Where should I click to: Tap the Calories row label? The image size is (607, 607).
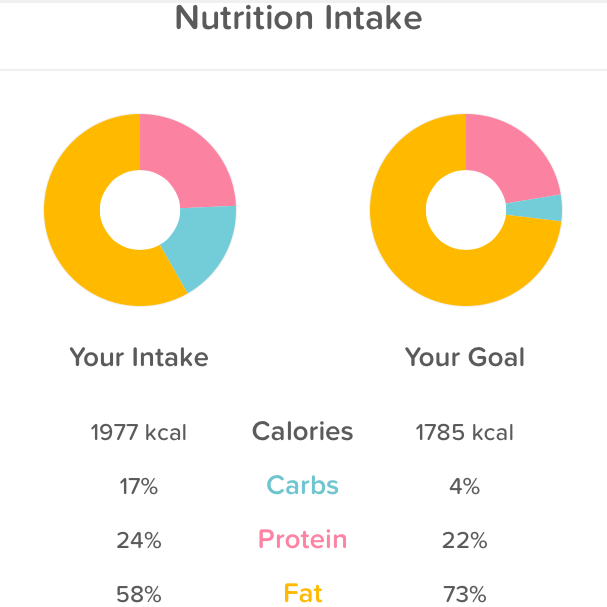tap(302, 432)
